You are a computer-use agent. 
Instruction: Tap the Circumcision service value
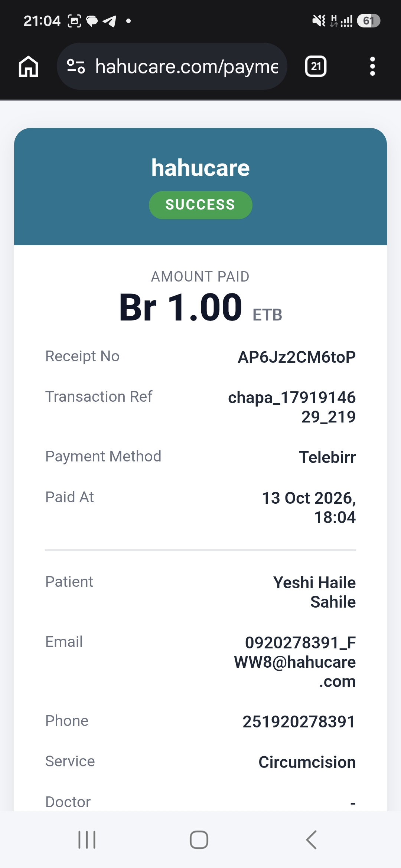(x=307, y=762)
